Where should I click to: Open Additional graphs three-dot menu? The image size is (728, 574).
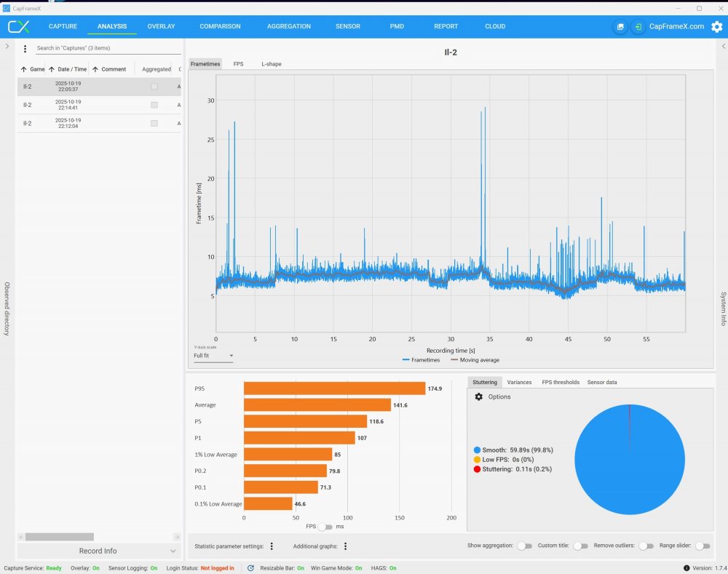coord(345,546)
